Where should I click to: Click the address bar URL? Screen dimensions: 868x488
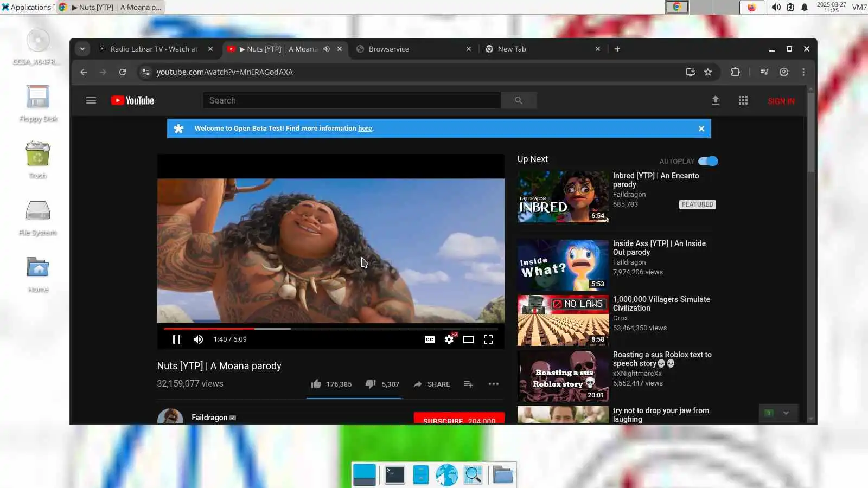[225, 72]
